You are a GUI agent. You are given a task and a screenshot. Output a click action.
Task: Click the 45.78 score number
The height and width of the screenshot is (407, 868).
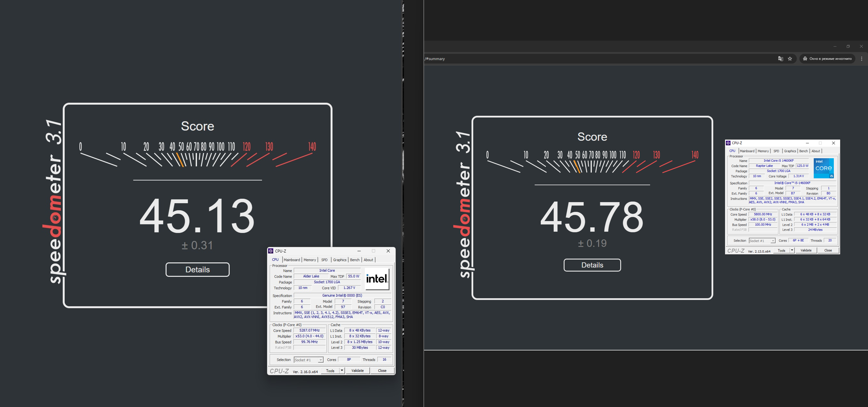coord(592,218)
